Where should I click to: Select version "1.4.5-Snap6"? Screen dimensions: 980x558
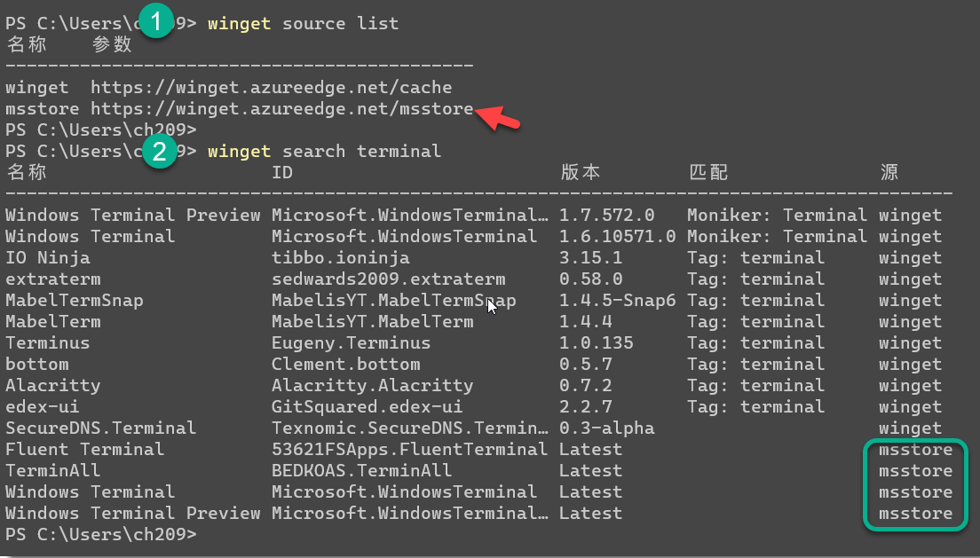[x=618, y=301]
